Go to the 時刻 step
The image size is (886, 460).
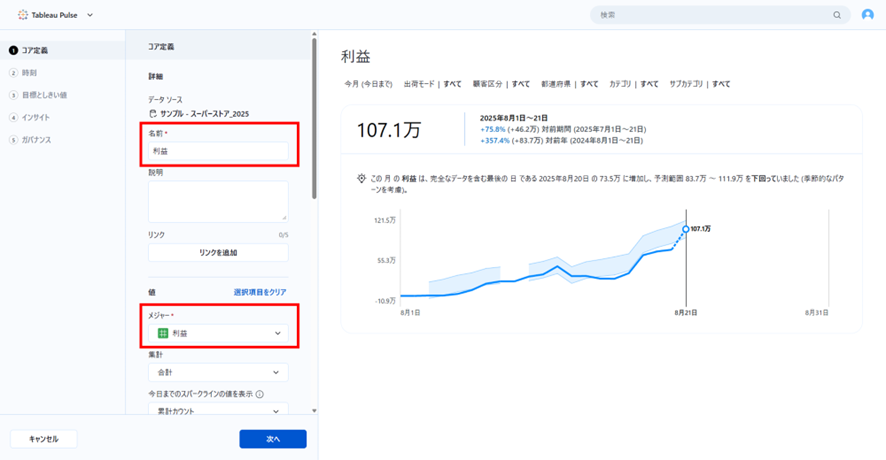[30, 73]
